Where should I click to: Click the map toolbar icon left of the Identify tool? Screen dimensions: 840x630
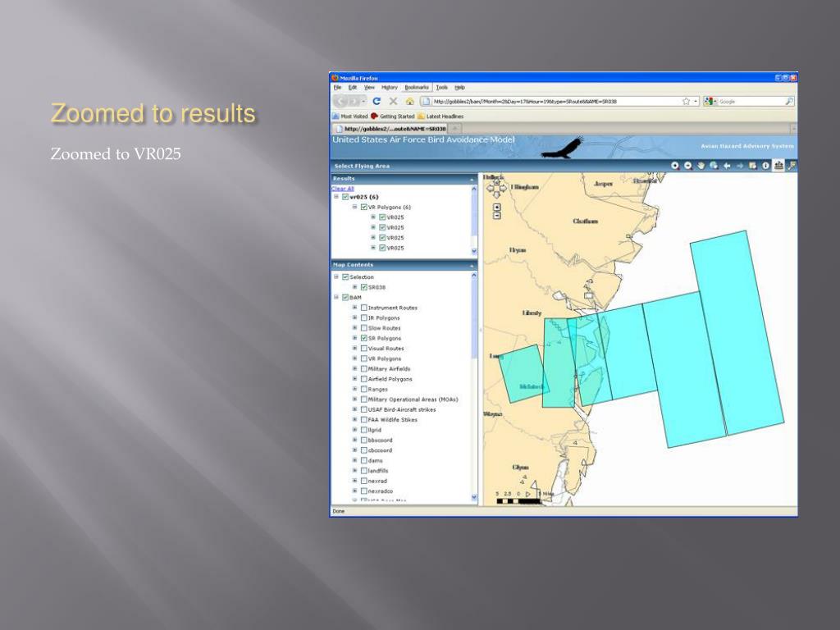pyautogui.click(x=753, y=166)
